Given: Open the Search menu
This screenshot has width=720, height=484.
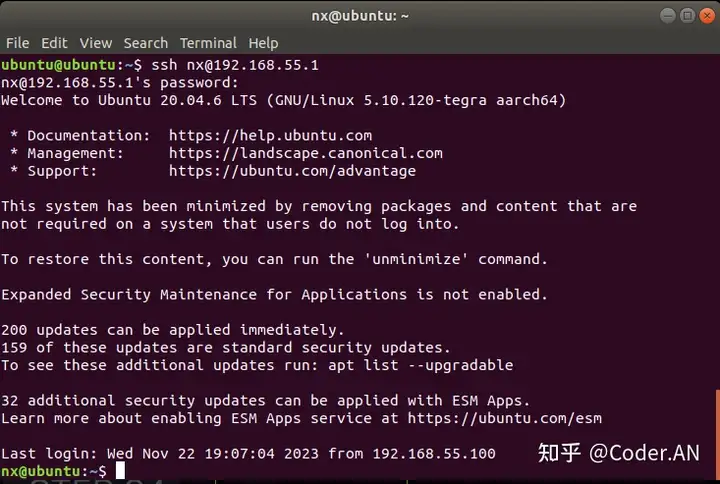Looking at the screenshot, I should 146,43.
